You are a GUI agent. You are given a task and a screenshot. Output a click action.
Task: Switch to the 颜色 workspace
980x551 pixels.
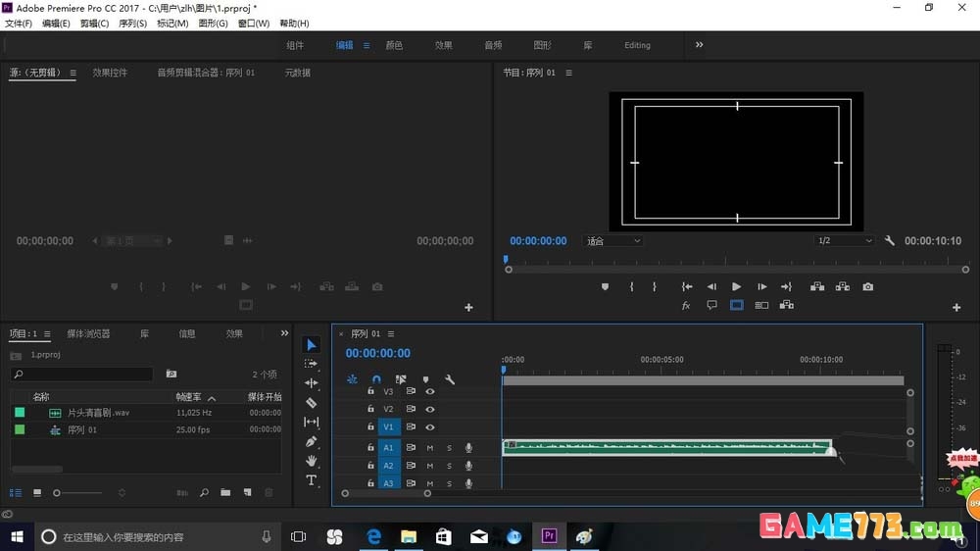coord(394,45)
